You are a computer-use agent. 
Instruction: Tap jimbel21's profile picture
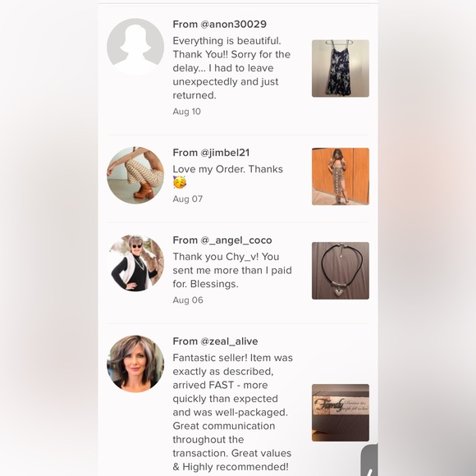pos(135,176)
